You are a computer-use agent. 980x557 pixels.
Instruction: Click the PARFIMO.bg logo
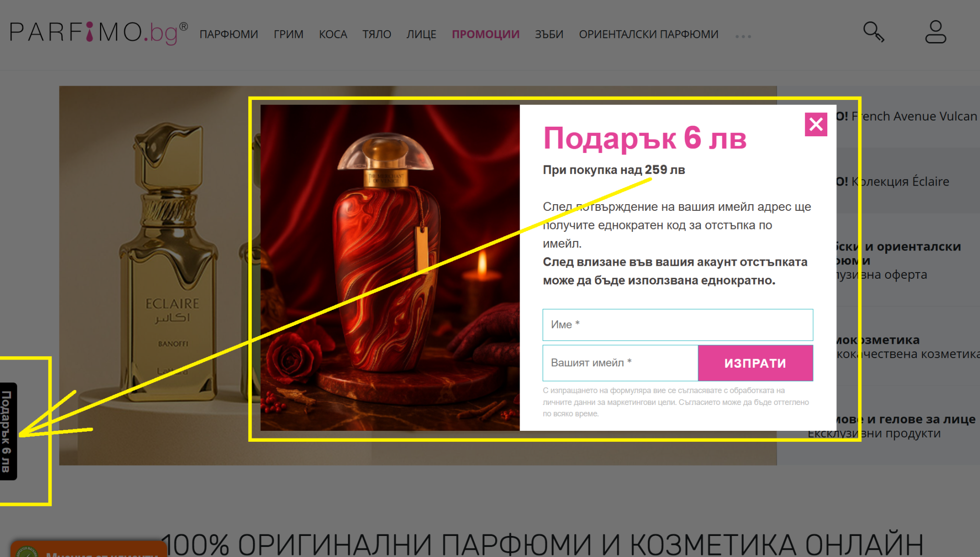[x=98, y=33]
